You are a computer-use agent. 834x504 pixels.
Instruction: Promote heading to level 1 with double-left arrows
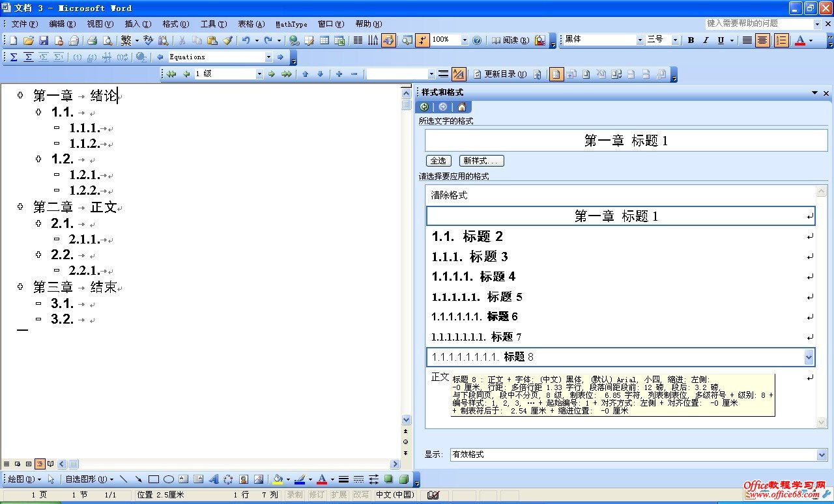171,74
